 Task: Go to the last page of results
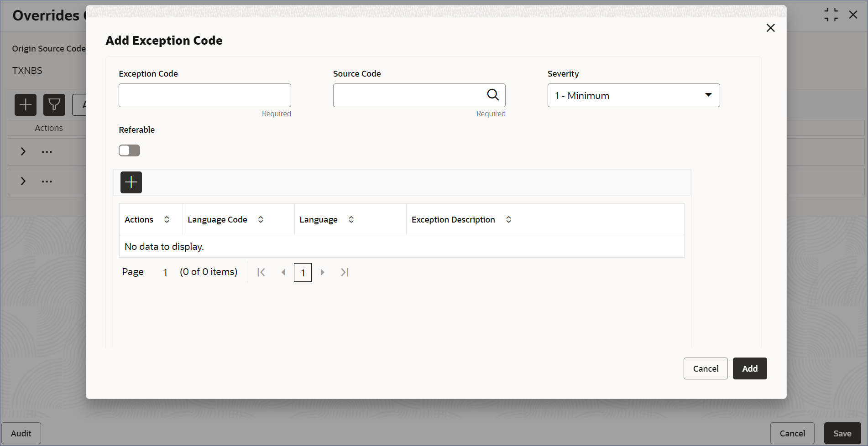coord(345,272)
